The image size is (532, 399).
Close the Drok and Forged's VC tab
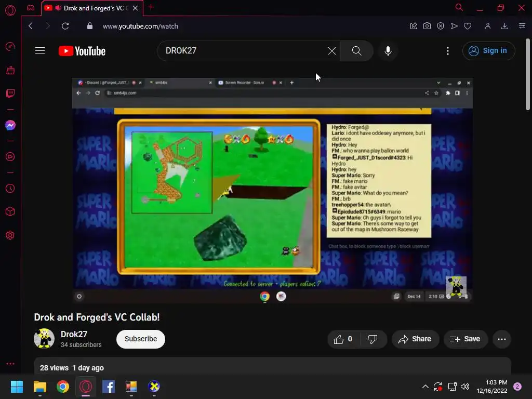[x=136, y=8]
